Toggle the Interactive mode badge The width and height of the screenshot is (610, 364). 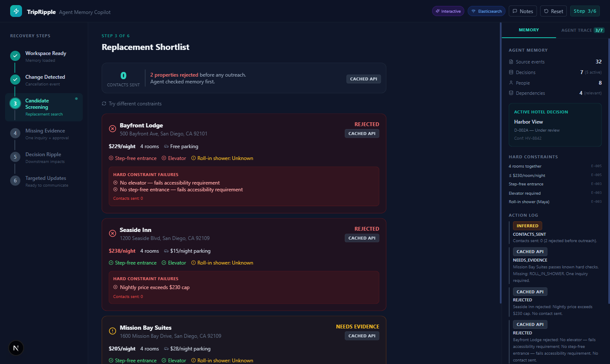(448, 11)
